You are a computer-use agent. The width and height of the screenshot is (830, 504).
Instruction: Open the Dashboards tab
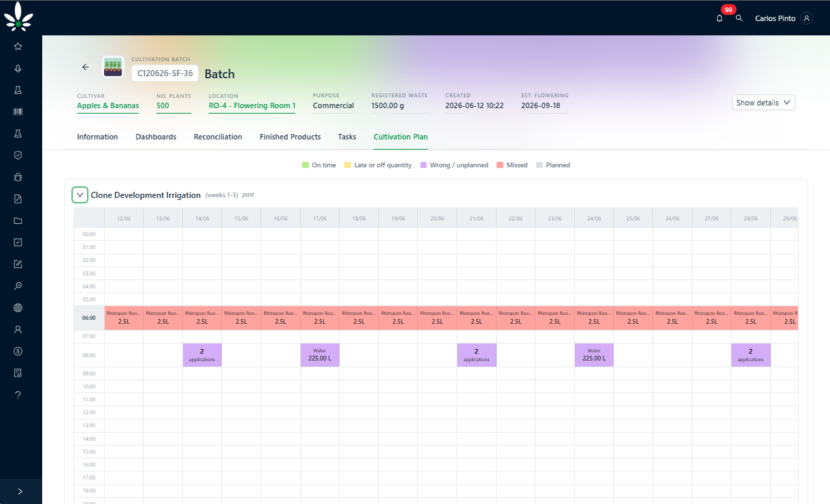pyautogui.click(x=156, y=137)
